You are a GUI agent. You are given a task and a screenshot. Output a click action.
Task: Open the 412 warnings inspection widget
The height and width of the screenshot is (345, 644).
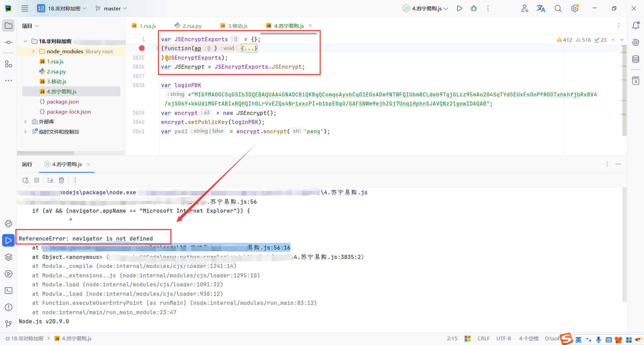click(x=565, y=40)
